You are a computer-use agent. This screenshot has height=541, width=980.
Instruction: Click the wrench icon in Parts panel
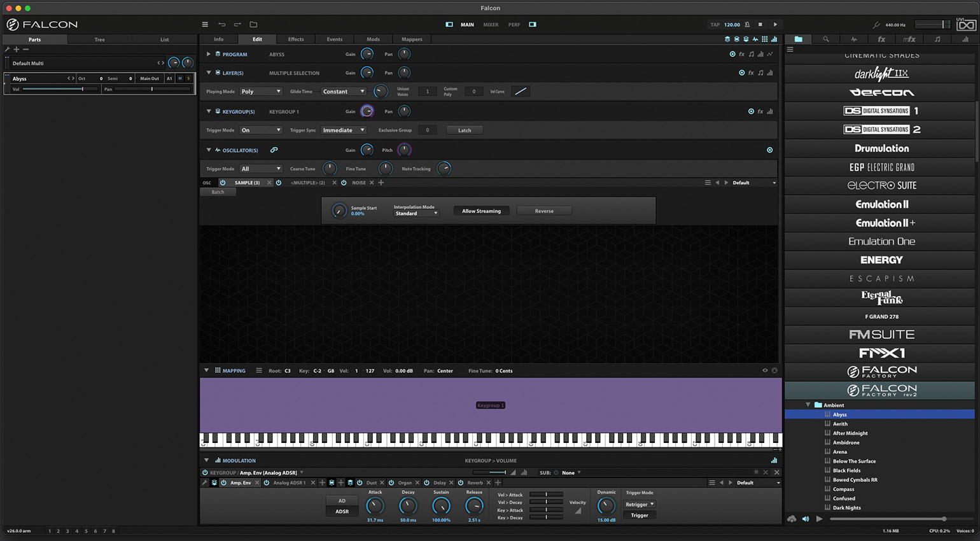(8, 50)
